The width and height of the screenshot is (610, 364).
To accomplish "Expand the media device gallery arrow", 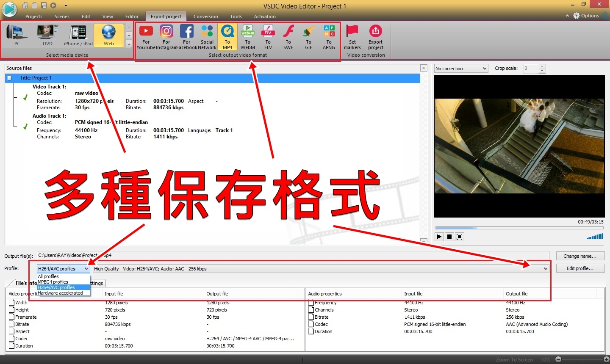I will tap(129, 44).
